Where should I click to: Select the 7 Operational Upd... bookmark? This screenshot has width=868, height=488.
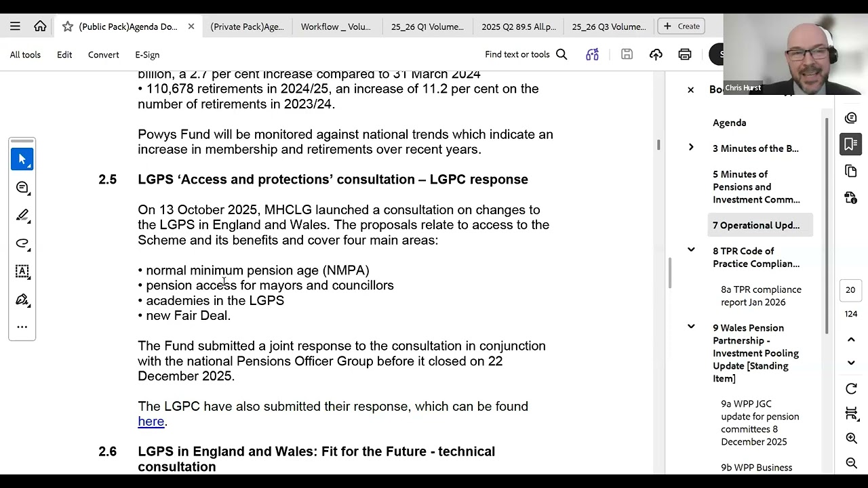tap(759, 225)
